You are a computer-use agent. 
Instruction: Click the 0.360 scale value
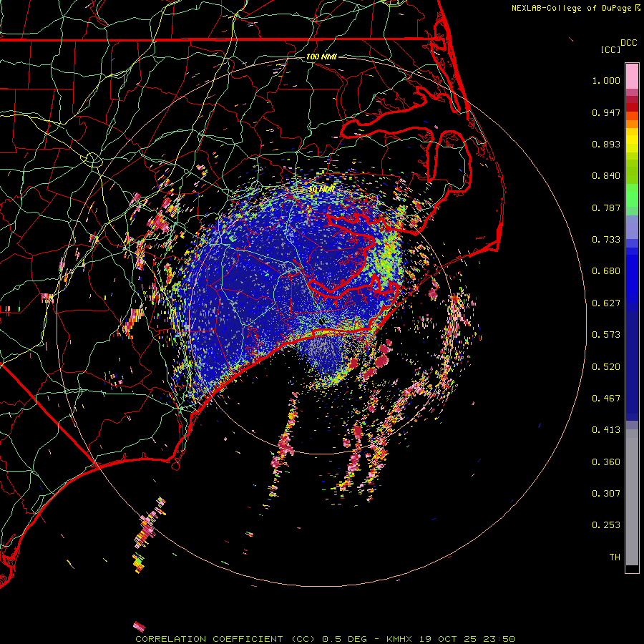coord(606,462)
